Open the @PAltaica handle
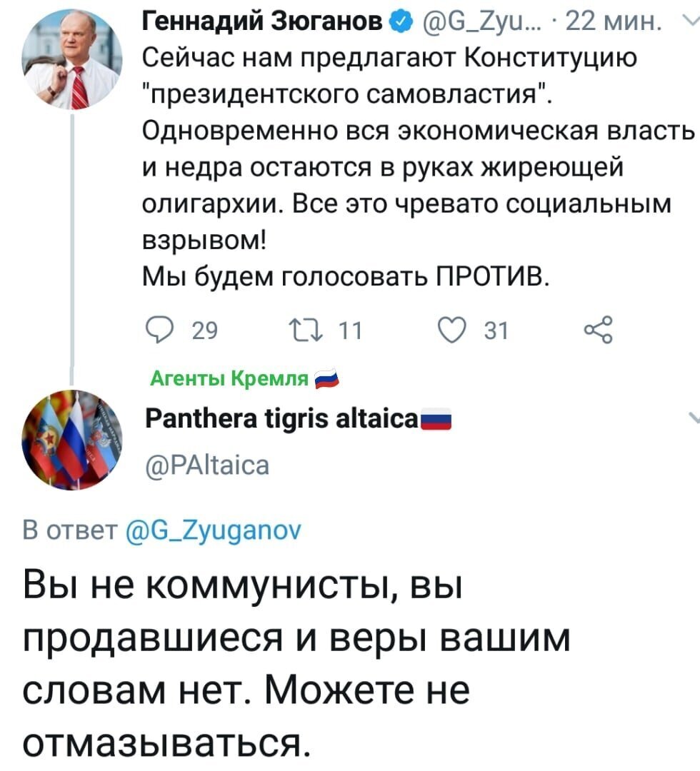Viewport: 700px width, 771px height. click(x=207, y=465)
